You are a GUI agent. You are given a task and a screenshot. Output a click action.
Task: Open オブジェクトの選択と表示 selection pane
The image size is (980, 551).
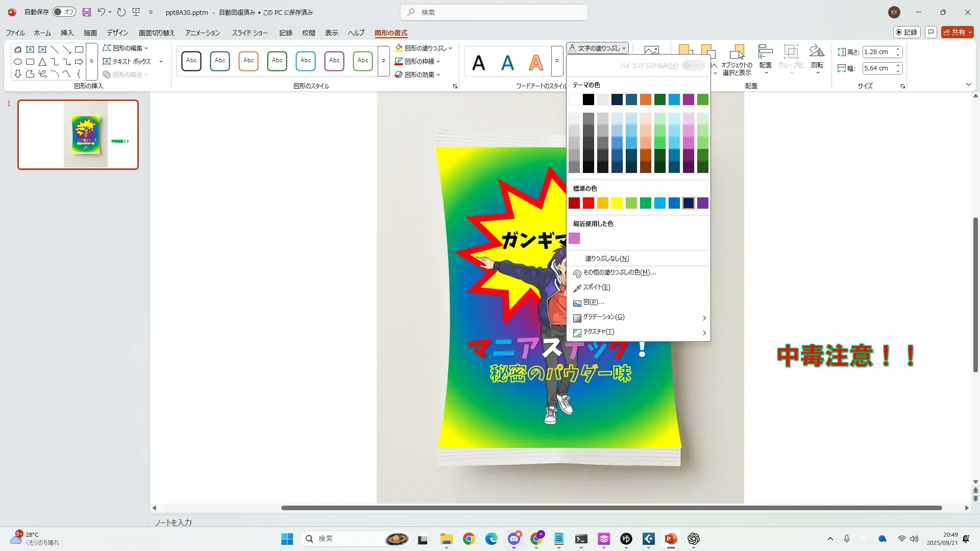pyautogui.click(x=737, y=60)
